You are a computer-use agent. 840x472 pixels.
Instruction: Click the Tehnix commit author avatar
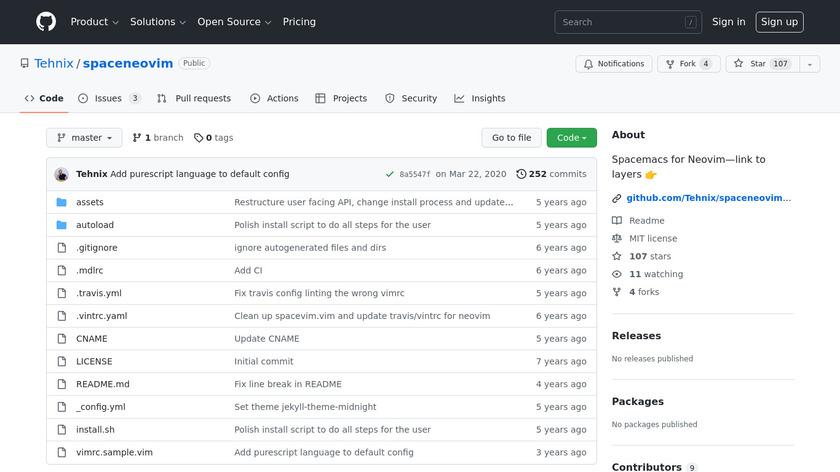[62, 174]
